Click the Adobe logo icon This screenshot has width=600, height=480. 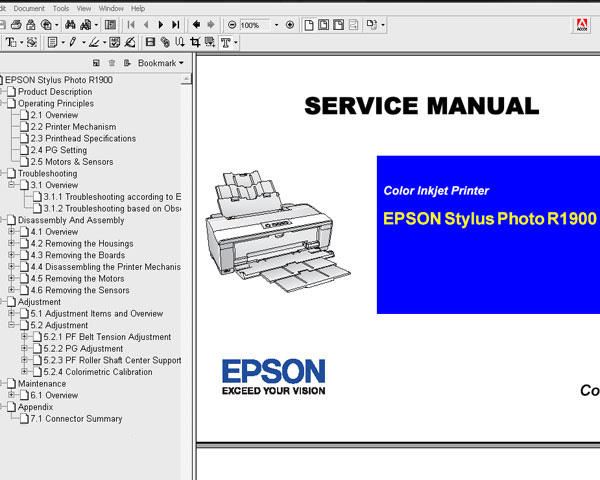click(x=582, y=25)
